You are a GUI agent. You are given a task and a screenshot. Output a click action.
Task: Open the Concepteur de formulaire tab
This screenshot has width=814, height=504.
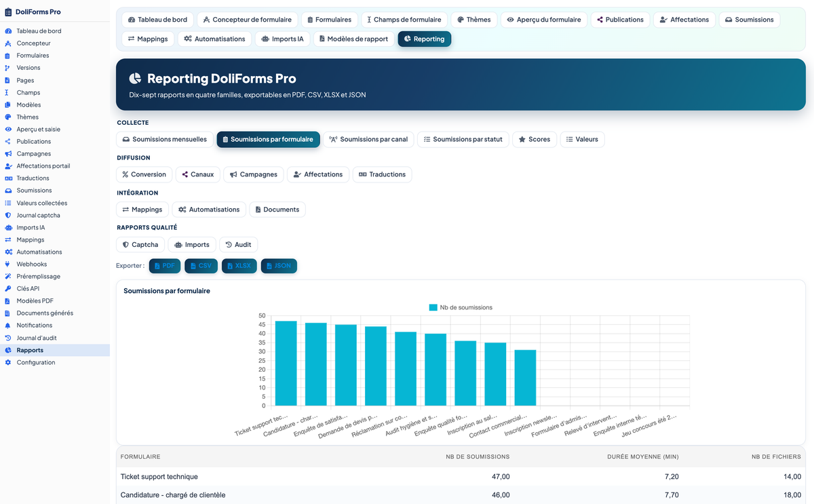[246, 20]
